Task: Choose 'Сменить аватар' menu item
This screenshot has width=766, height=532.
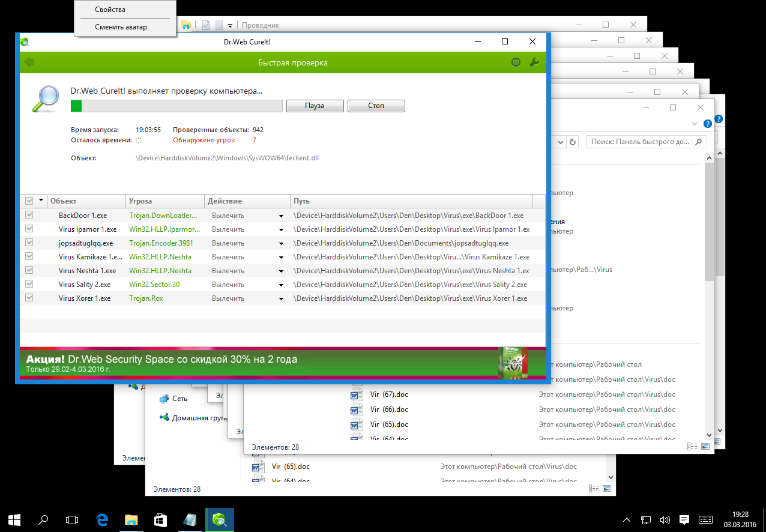Action: (x=121, y=27)
